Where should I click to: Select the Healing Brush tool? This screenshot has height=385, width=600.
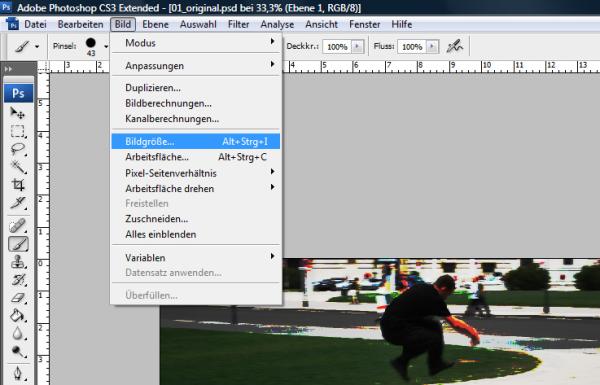tap(18, 226)
